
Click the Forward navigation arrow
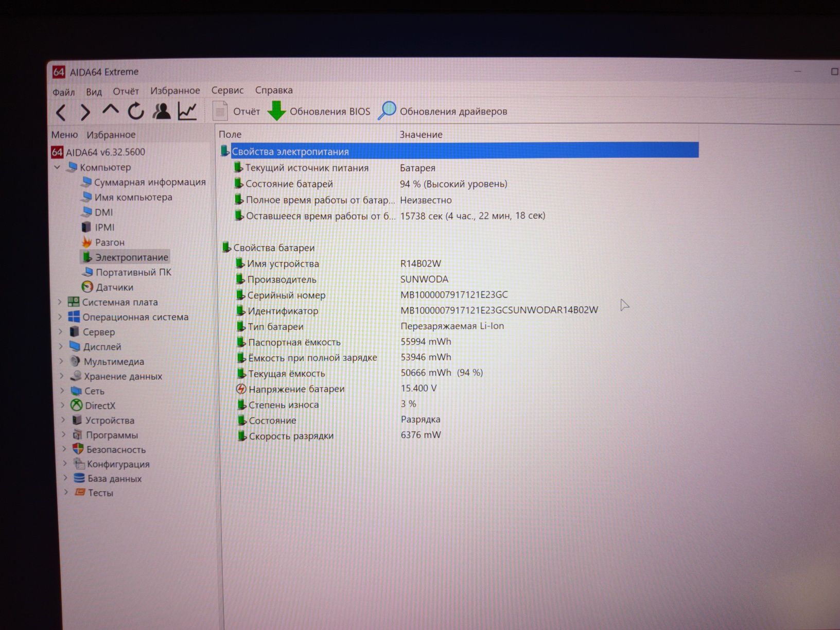[x=85, y=112]
